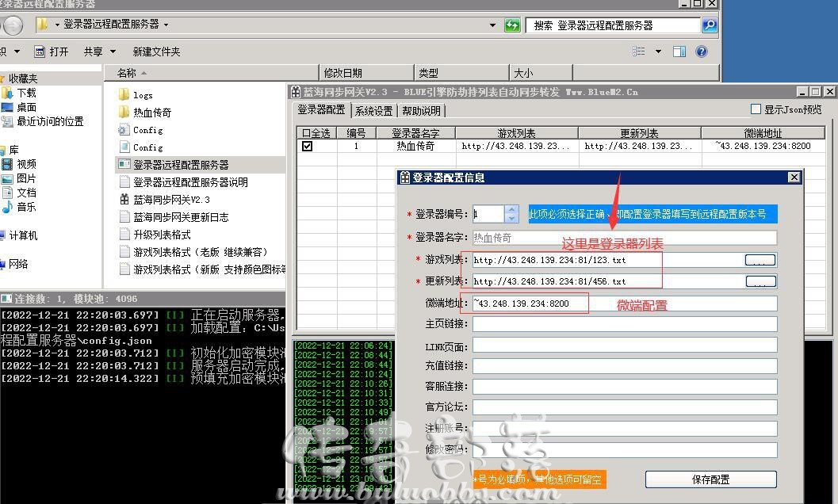838x504 pixels.
Task: Expand the 共享 dropdown menu
Action: (100, 52)
